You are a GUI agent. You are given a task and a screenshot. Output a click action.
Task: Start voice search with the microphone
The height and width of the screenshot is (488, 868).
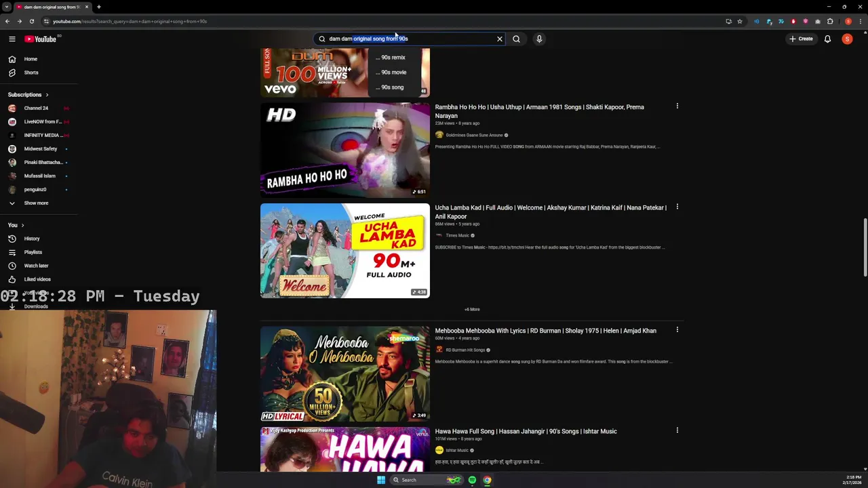539,39
